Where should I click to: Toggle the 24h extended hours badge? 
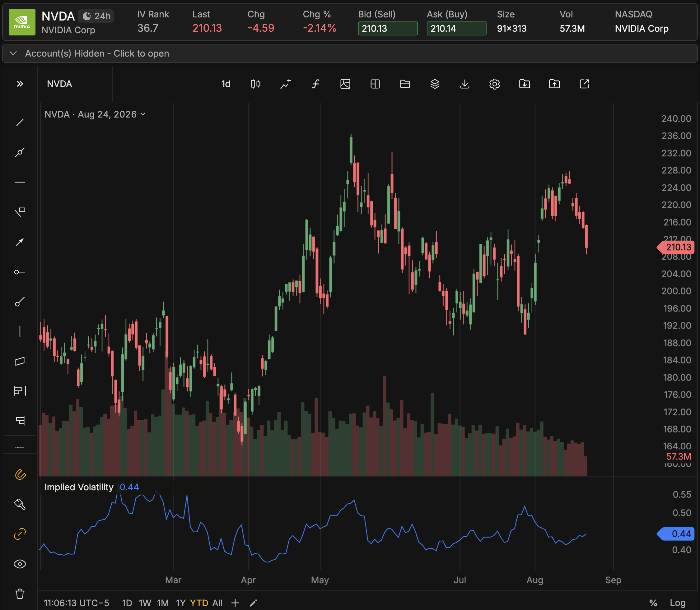coord(96,16)
